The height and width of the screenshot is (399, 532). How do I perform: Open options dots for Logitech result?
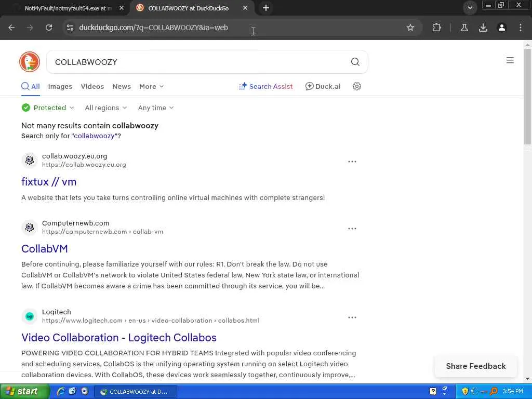[x=352, y=317]
